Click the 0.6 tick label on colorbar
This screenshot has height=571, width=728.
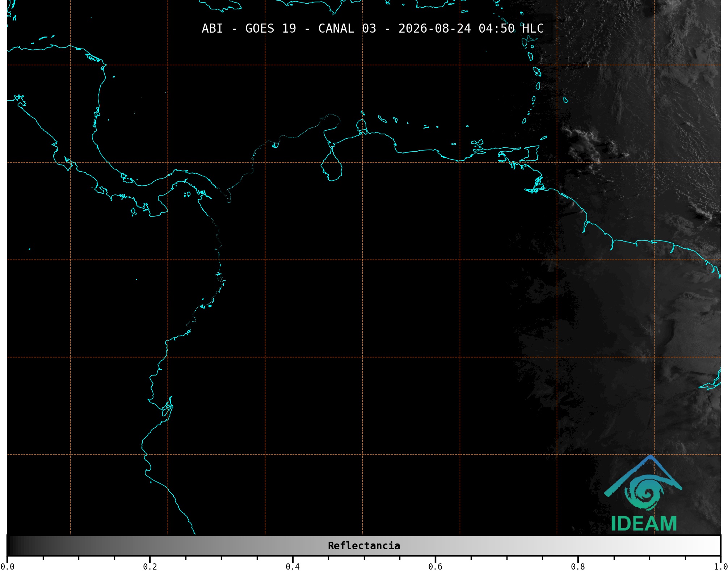point(435,567)
